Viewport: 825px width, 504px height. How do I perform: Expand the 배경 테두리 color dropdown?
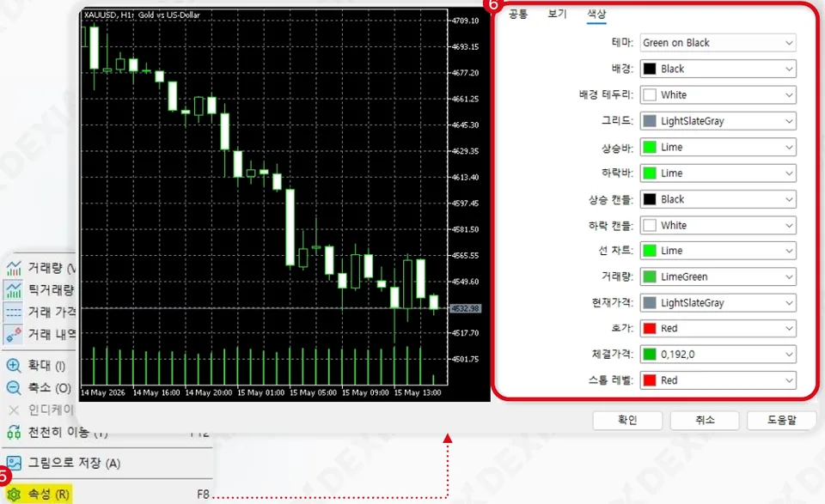[x=718, y=95]
